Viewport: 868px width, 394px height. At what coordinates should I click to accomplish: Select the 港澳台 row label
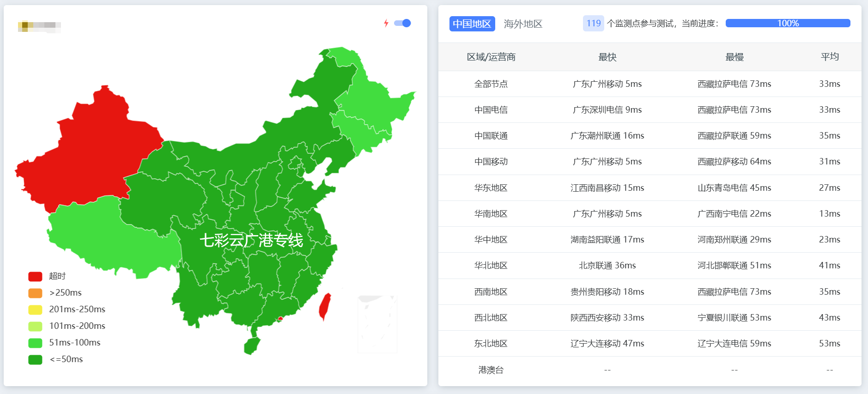tap(491, 370)
